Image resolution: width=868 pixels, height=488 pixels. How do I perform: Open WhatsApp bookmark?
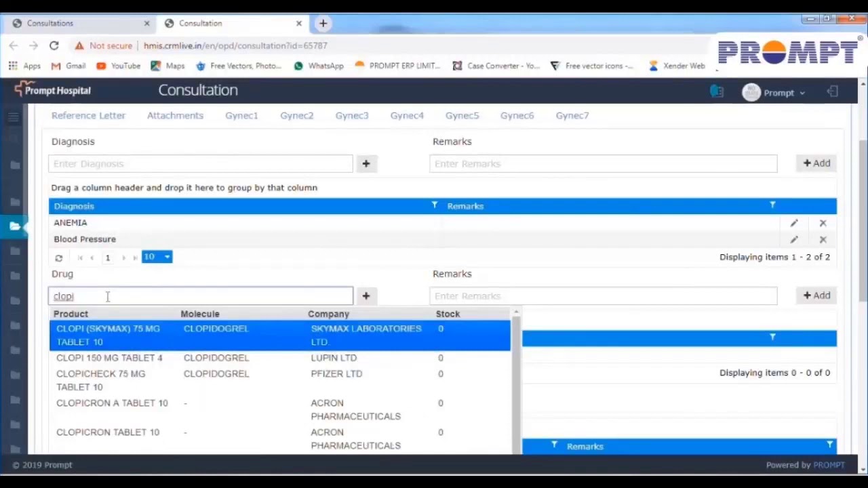click(x=319, y=66)
